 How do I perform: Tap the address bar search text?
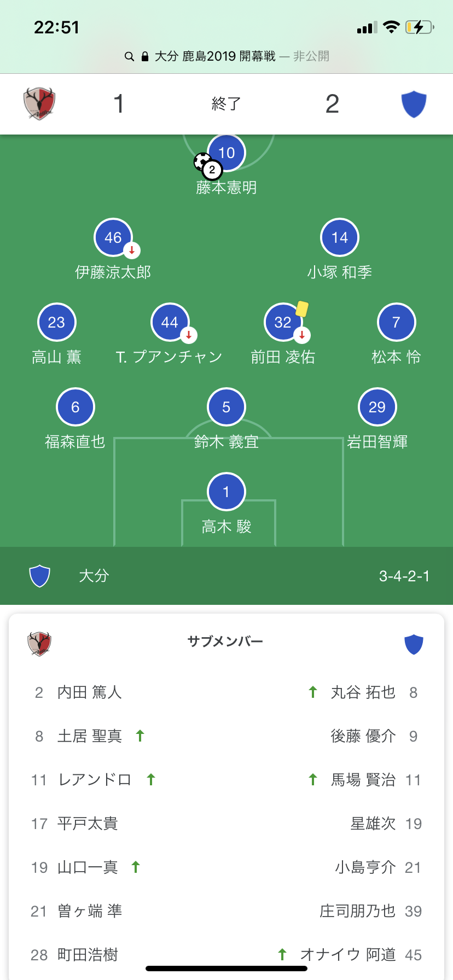click(215, 56)
